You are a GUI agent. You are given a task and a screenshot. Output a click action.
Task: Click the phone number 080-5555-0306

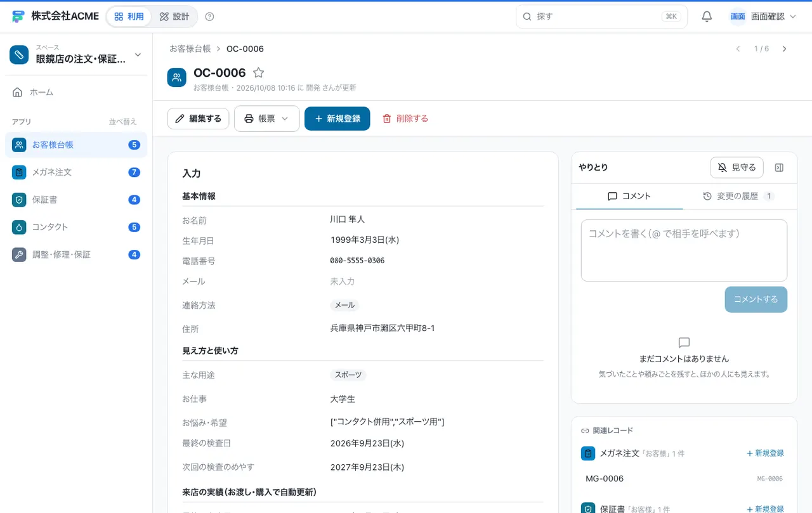pos(357,261)
